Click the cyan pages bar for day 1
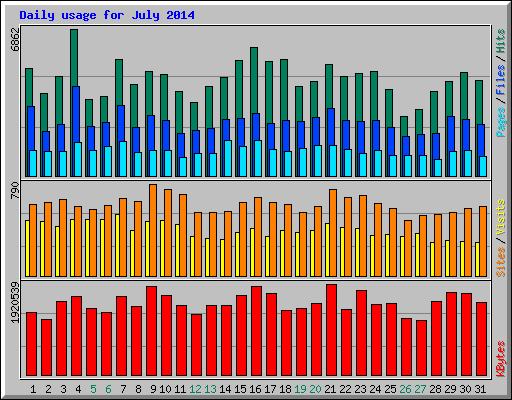The width and height of the screenshot is (512, 400). click(33, 163)
